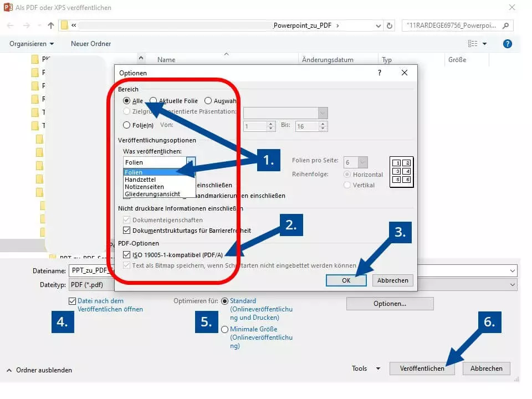The height and width of the screenshot is (399, 532).
Task: Click the view layout icon
Action: (473, 44)
